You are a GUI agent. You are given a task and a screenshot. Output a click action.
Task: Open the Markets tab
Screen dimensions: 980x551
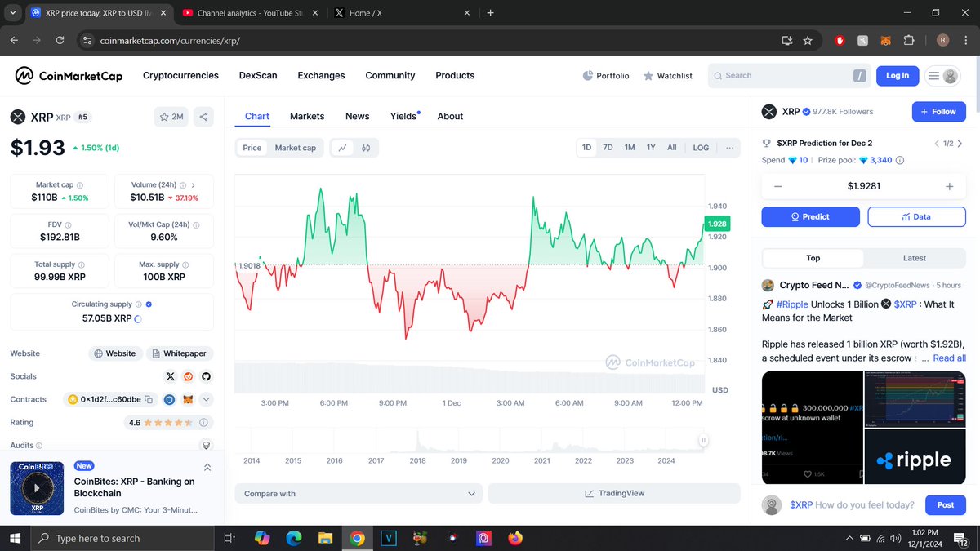coord(307,116)
